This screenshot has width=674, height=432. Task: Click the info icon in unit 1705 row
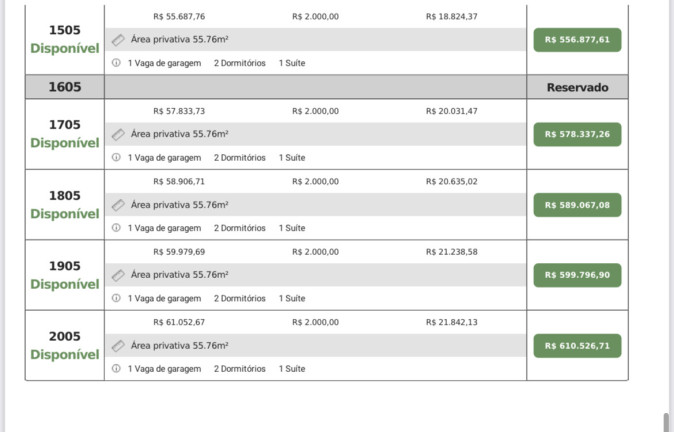pyautogui.click(x=116, y=157)
